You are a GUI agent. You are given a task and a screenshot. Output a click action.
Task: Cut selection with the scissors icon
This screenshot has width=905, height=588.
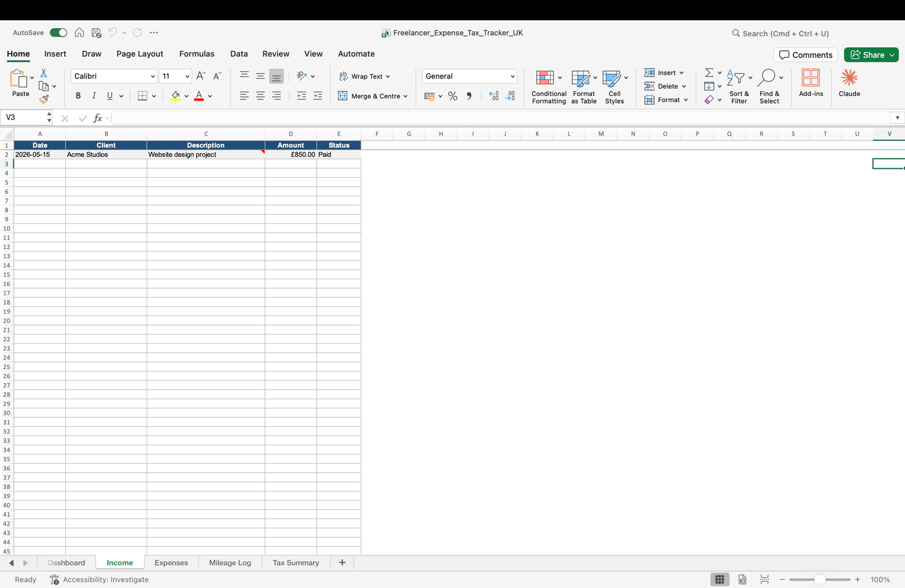[43, 72]
